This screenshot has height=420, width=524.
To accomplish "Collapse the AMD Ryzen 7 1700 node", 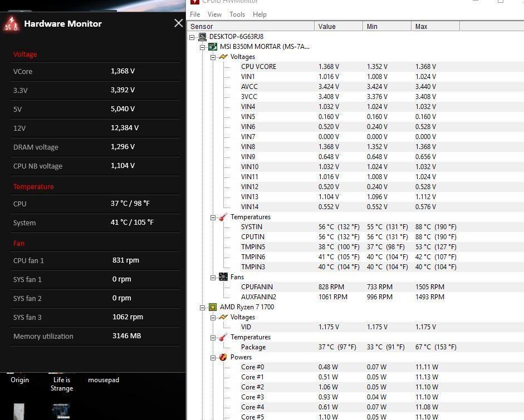I will click(x=203, y=307).
